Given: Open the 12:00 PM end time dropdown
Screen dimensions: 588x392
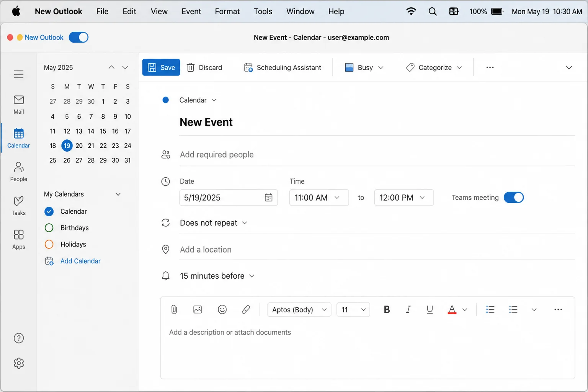Looking at the screenshot, I should [404, 198].
